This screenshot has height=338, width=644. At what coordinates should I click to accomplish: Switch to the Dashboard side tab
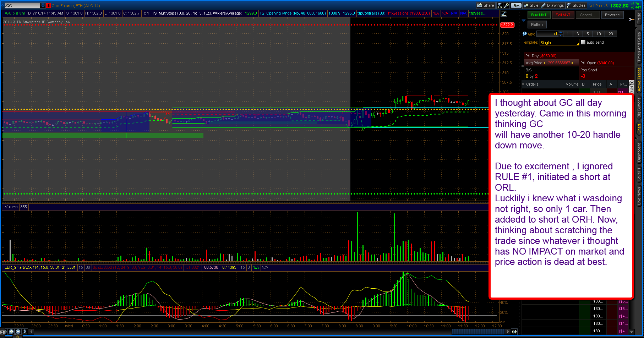(x=639, y=152)
